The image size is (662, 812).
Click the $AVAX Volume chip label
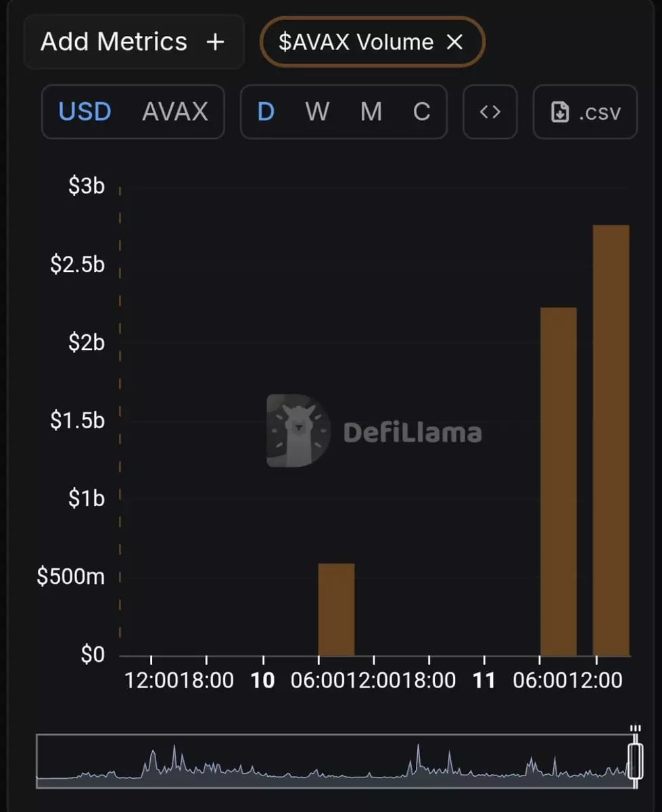[356, 42]
